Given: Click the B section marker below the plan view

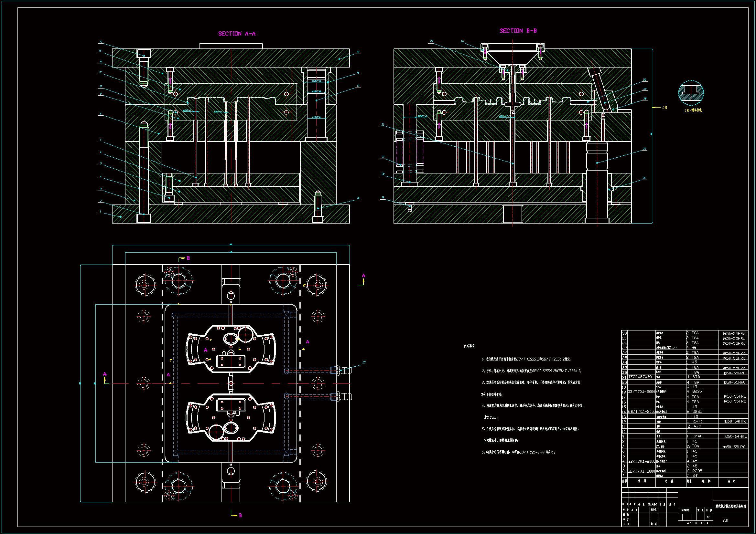Looking at the screenshot, I should pyautogui.click(x=240, y=515).
